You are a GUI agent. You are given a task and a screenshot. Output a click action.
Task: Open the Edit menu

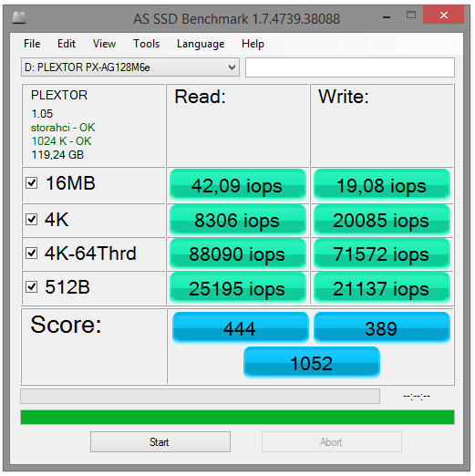[67, 44]
